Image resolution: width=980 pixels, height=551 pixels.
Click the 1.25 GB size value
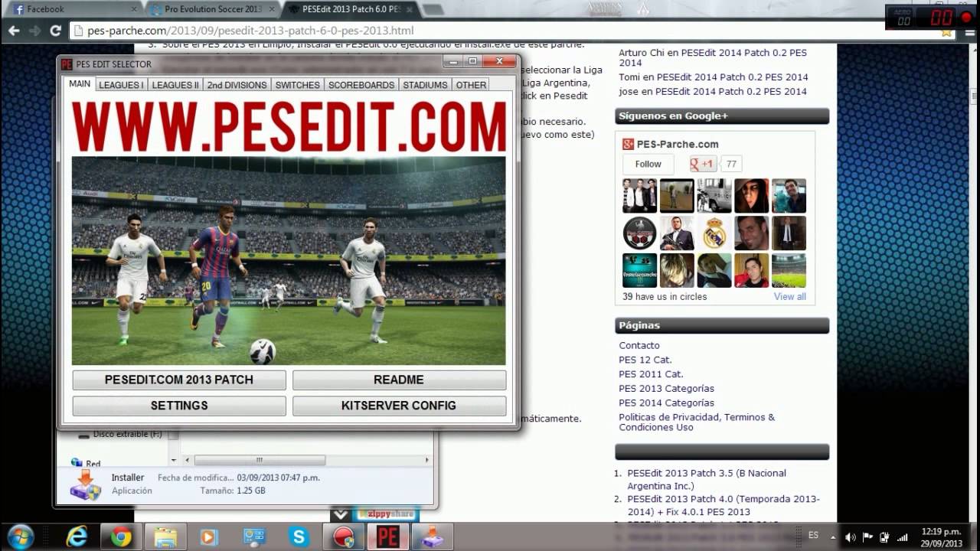point(250,491)
